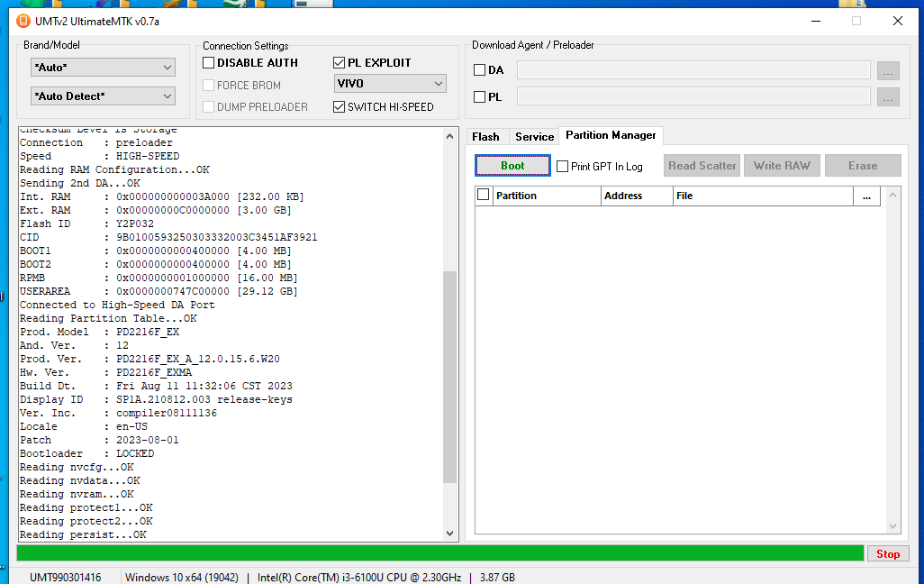The image size is (924, 584).
Task: Click the ellipsis column header in partition table
Action: (866, 196)
